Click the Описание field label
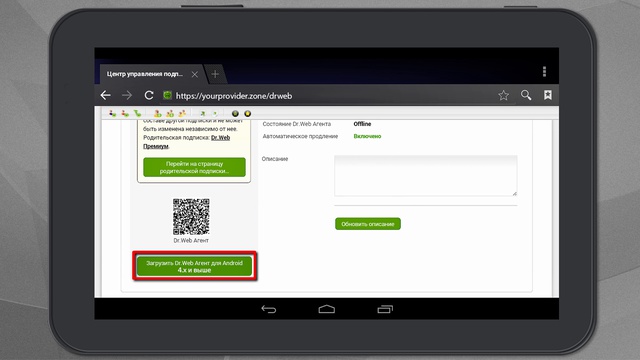This screenshot has height=360, width=640. [275, 159]
